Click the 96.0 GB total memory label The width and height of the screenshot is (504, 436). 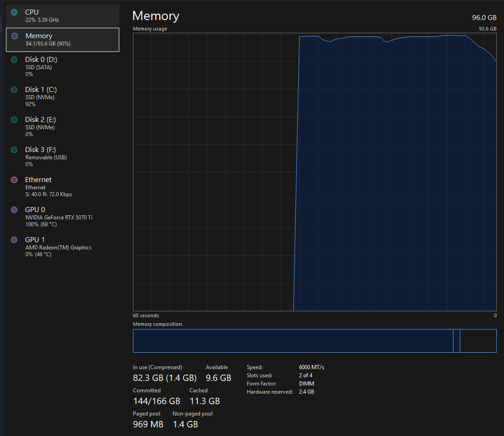pos(484,18)
